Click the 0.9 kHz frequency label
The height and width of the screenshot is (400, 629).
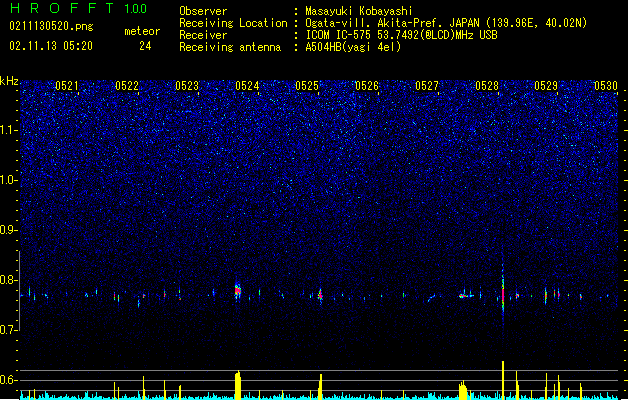click(8, 230)
